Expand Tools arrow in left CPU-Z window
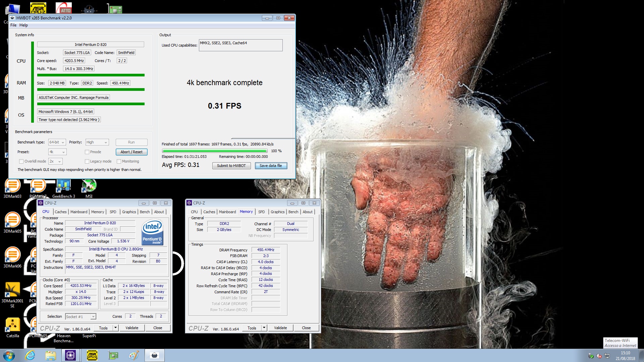Image resolution: width=644 pixels, height=362 pixels. click(116, 328)
